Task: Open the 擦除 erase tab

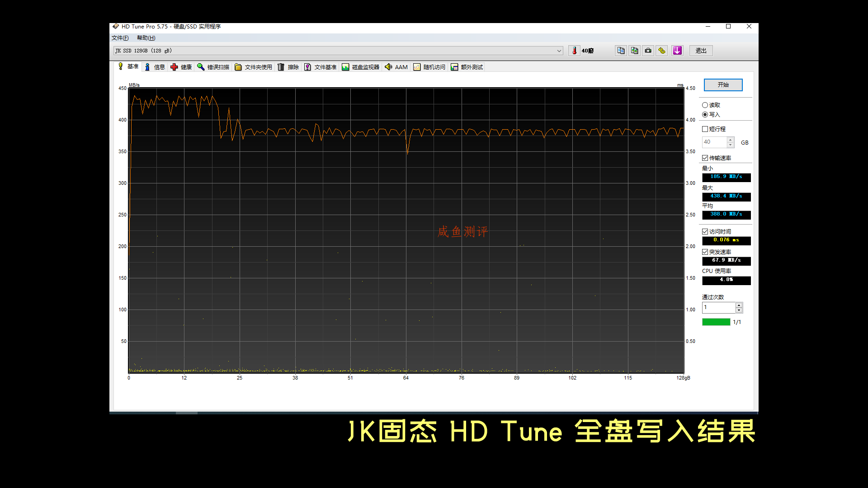Action: (288, 67)
